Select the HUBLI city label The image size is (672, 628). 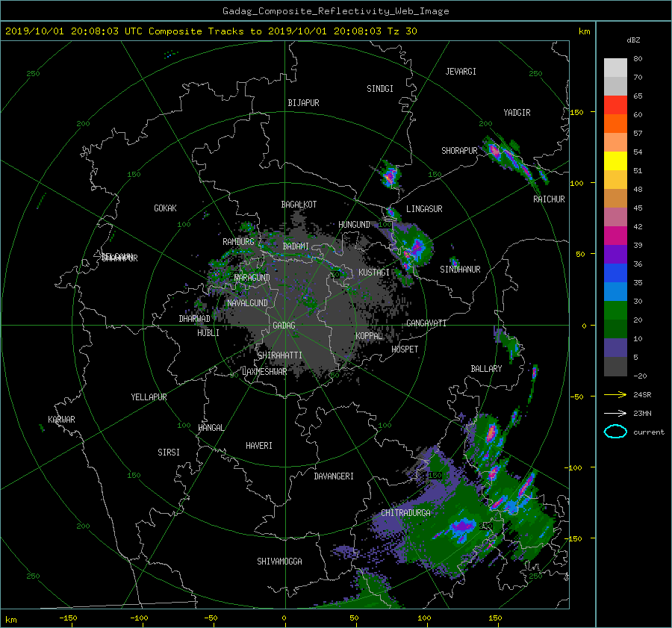(x=208, y=333)
